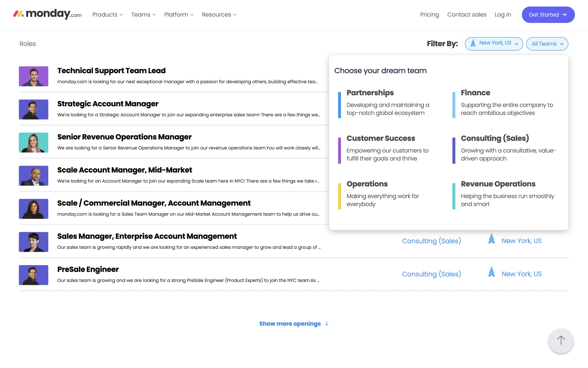588x368 pixels.
Task: Select the Partnerships team option
Action: pyautogui.click(x=370, y=93)
